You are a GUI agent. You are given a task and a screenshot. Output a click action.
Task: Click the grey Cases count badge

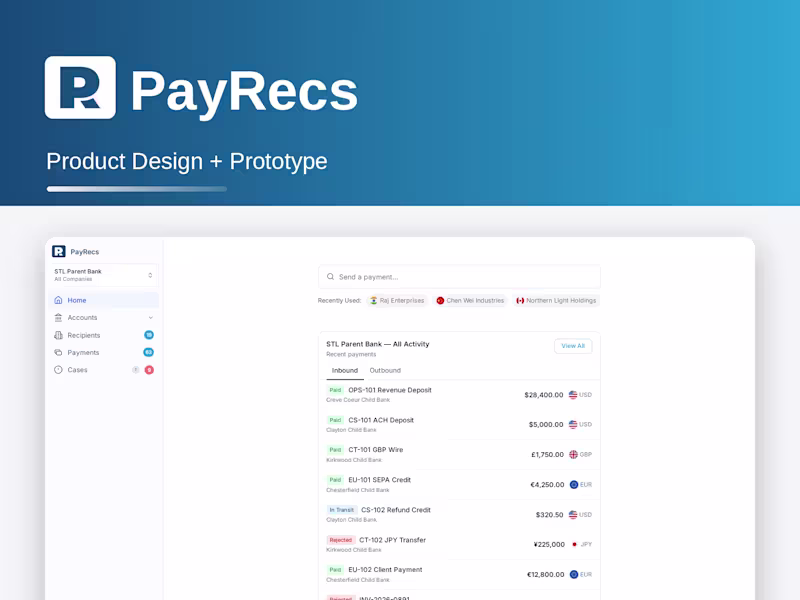pyautogui.click(x=136, y=370)
